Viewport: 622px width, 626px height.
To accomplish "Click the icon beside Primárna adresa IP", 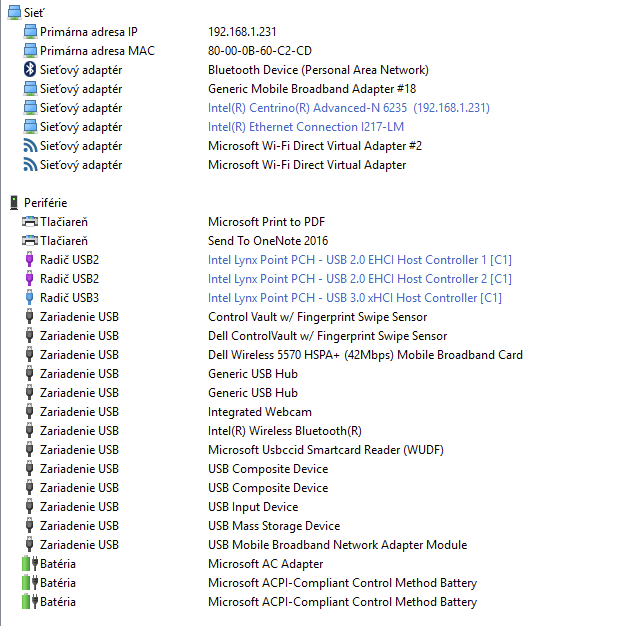I will pos(30,32).
